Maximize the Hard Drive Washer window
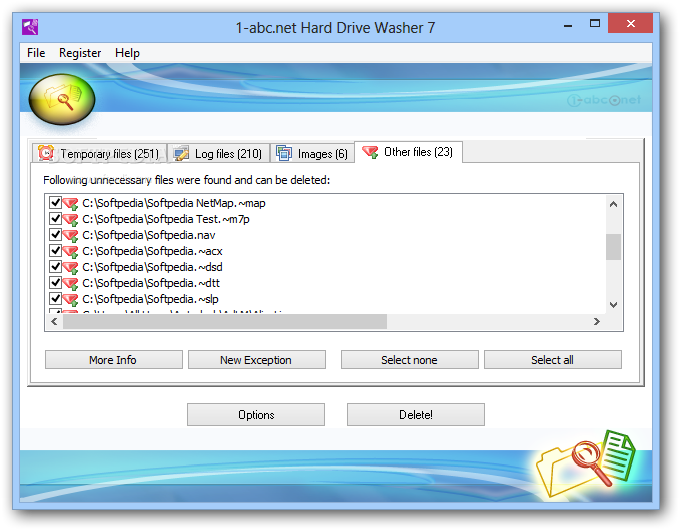The image size is (680, 530). point(595,23)
